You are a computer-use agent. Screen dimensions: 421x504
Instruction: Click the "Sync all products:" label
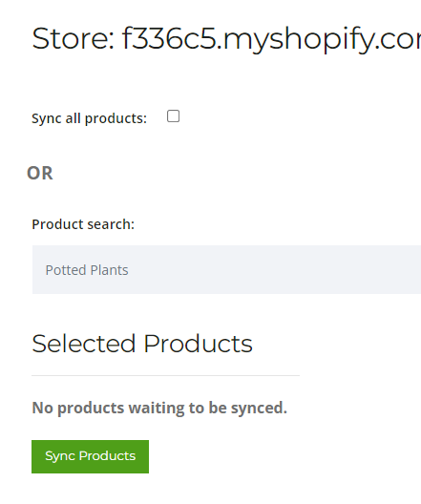click(x=89, y=118)
